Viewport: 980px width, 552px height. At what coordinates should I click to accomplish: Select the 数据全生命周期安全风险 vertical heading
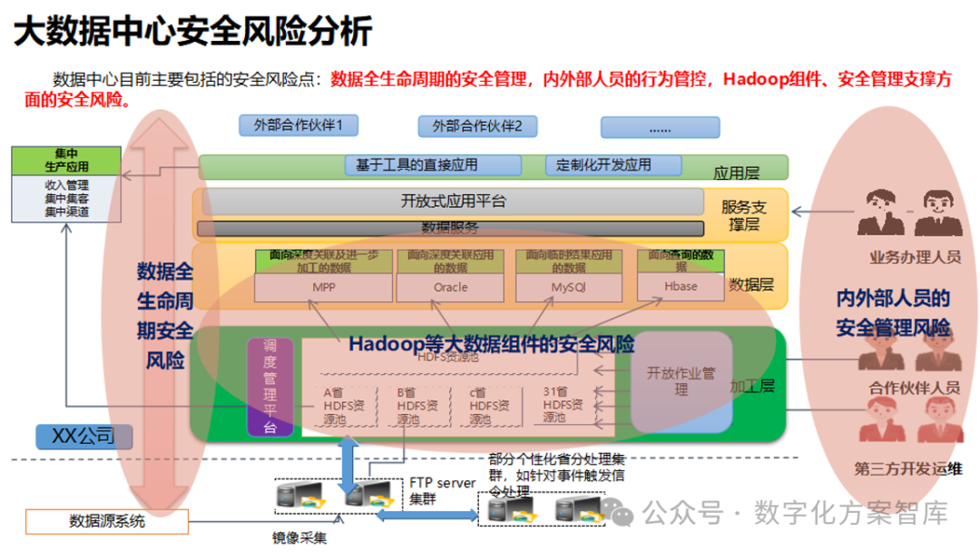[165, 316]
